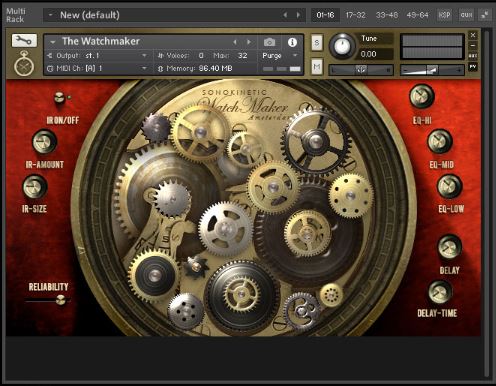Switch to the 33-48 rack page
Viewport: 496px width, 386px height.
click(x=387, y=15)
